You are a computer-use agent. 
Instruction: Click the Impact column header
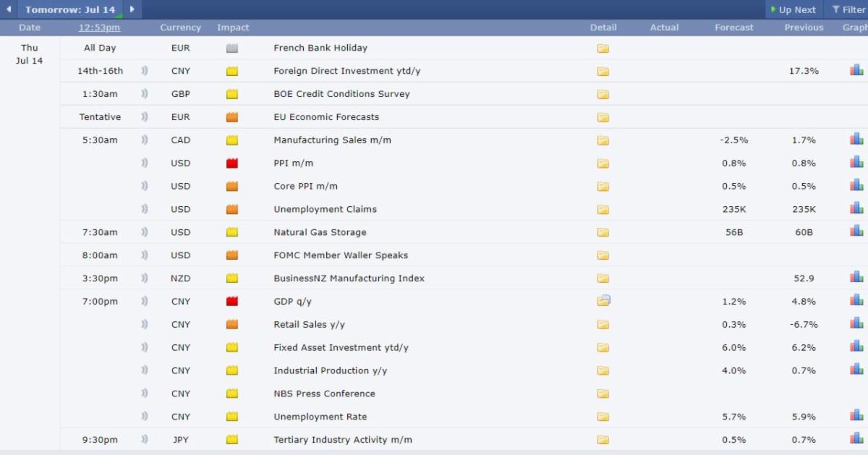pyautogui.click(x=233, y=27)
